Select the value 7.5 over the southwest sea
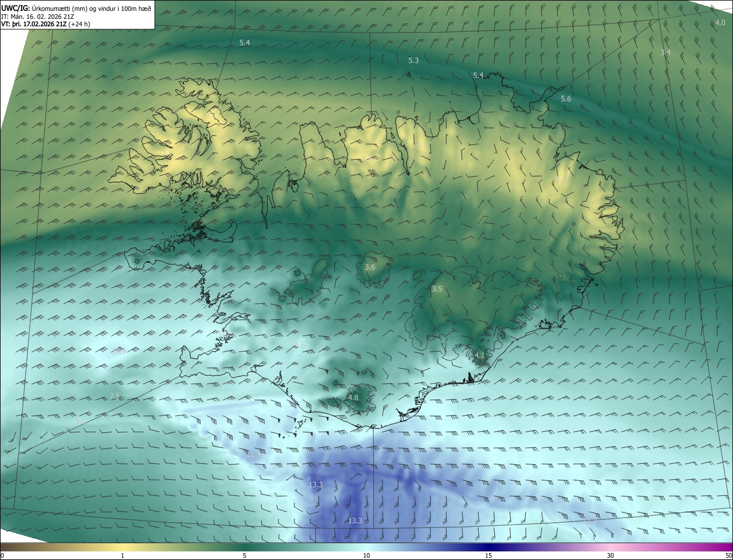The image size is (733, 560). tap(115, 396)
